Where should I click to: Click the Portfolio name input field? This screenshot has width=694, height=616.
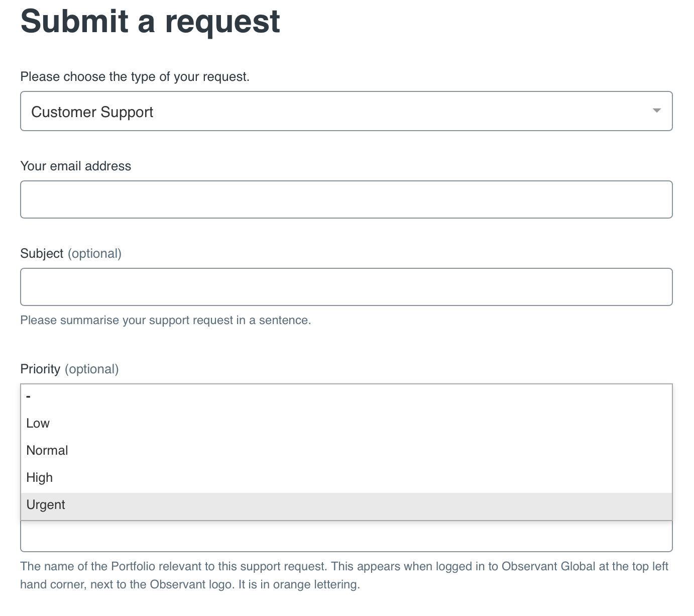(x=346, y=537)
